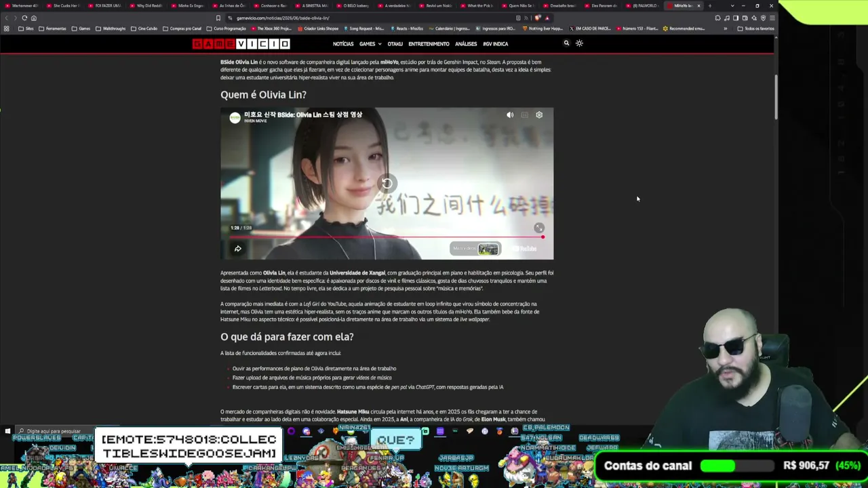Open the video settings gear
Image resolution: width=868 pixels, height=488 pixels.
tap(539, 115)
